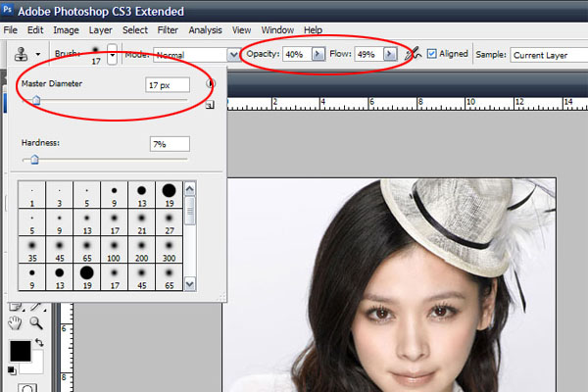
Task: Click the Opacity value field
Action: pos(297,55)
